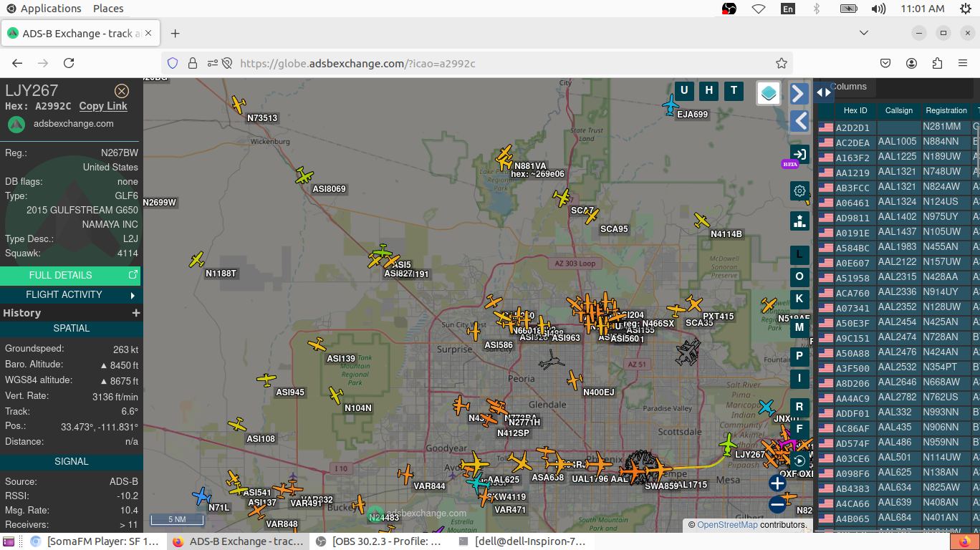Select the EJA699 aircraft on the map

click(671, 105)
